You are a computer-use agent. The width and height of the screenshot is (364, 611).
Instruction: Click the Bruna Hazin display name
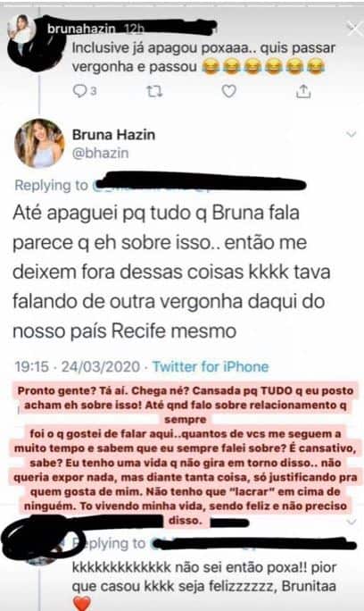113,135
